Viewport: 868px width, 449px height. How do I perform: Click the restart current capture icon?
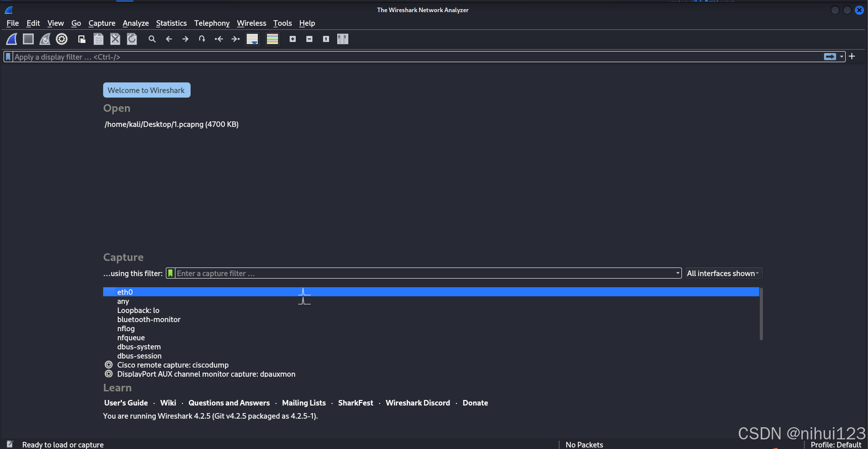coord(45,39)
